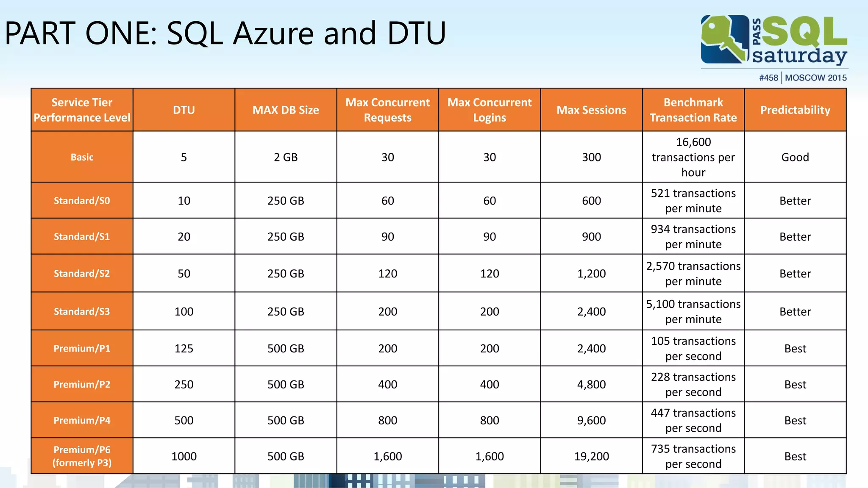The height and width of the screenshot is (488, 868).
Task: Select '5,100 transactions per minute' cell
Action: coord(693,311)
